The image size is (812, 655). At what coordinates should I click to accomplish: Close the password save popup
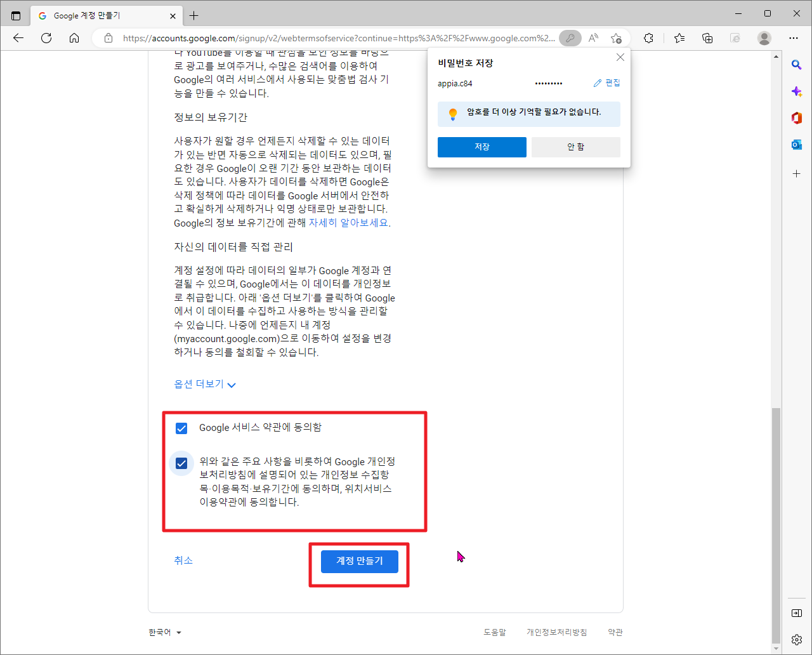(620, 57)
